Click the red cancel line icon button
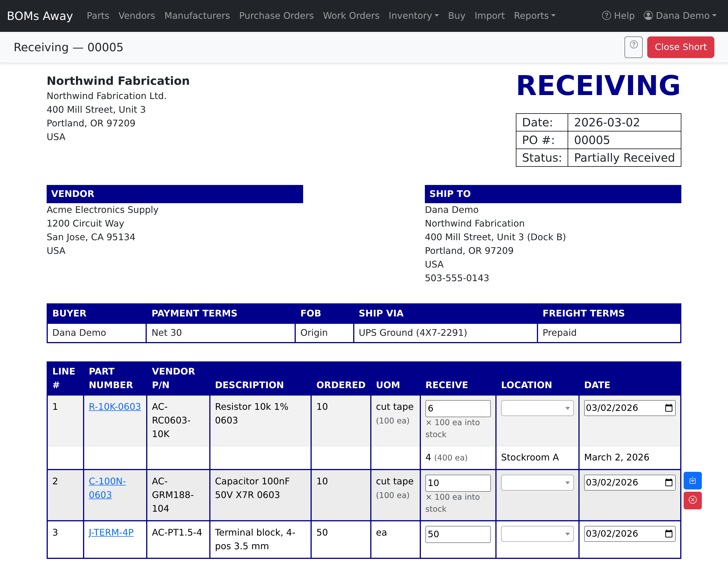Viewport: 728px width, 568px height. pos(692,500)
